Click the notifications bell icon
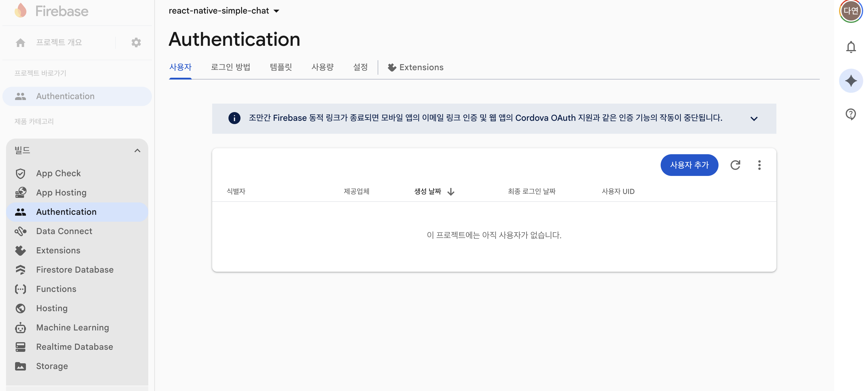 [x=851, y=47]
